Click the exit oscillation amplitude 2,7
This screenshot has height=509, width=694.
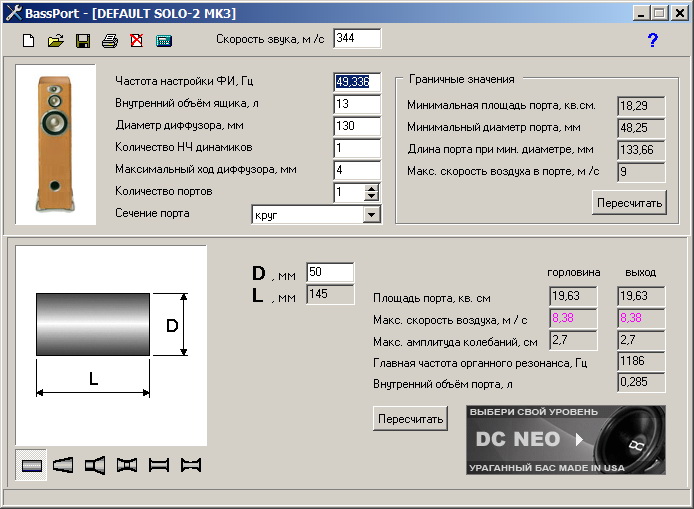[x=641, y=340]
